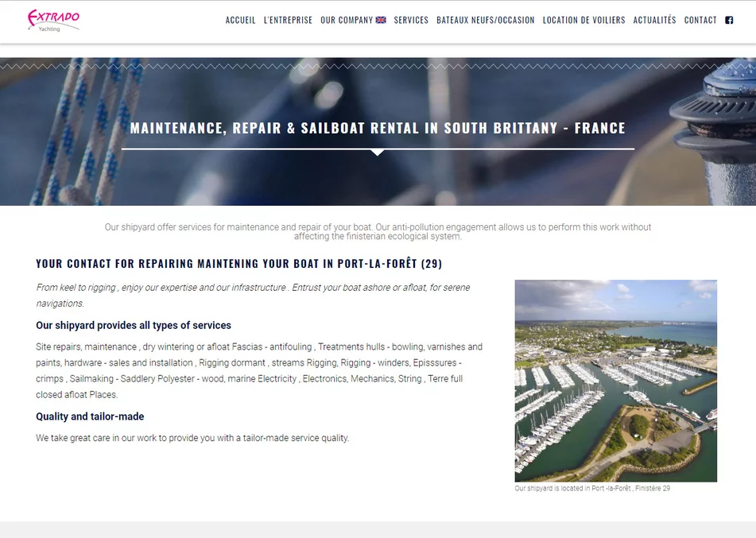This screenshot has width=756, height=538.
Task: Open the Facebook page icon
Action: click(729, 20)
